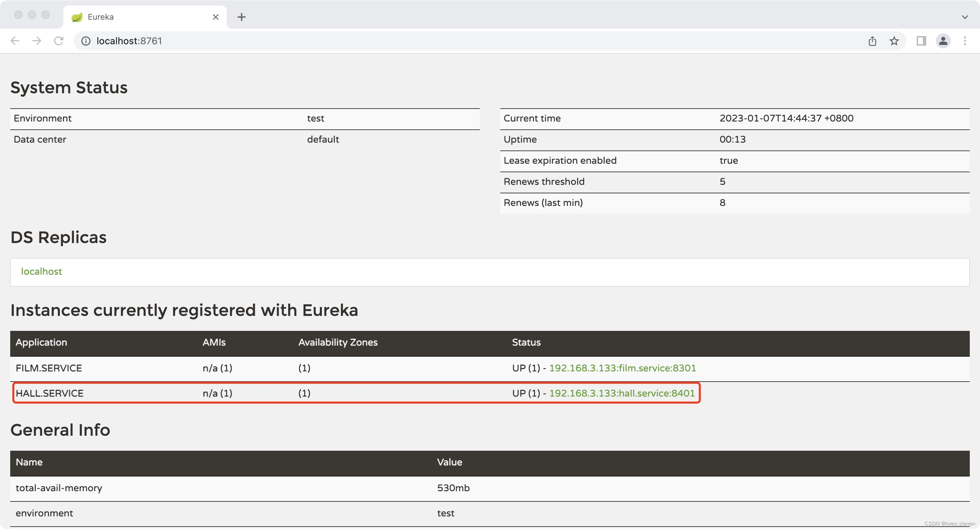Image resolution: width=980 pixels, height=529 pixels.
Task: Open the hall.service:8401 instance link
Action: [x=622, y=393]
